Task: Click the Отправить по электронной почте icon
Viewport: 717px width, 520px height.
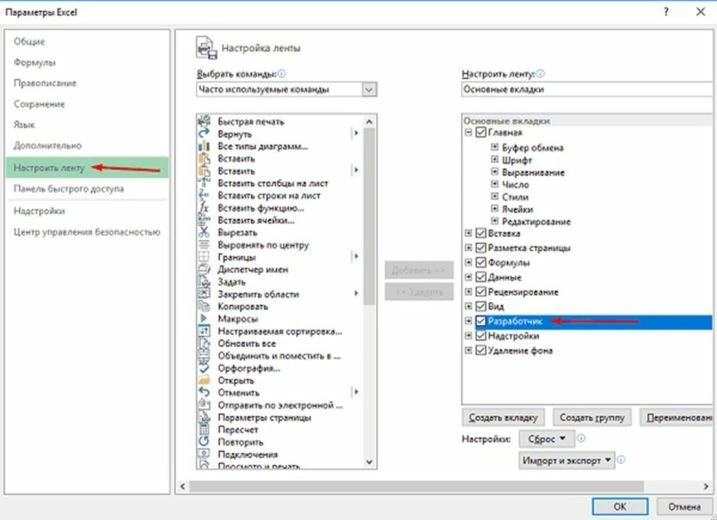Action: 204,405
